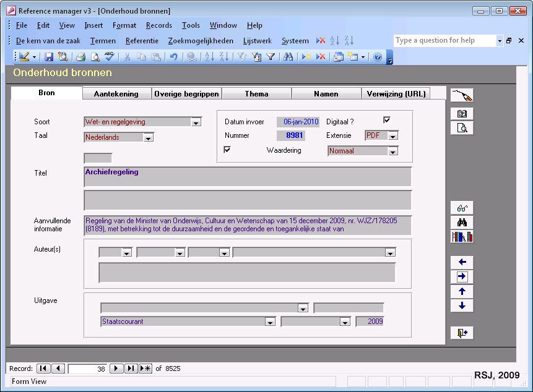This screenshot has height=392, width=533.
Task: Toggle the Digitaal checkbox
Action: 387,120
